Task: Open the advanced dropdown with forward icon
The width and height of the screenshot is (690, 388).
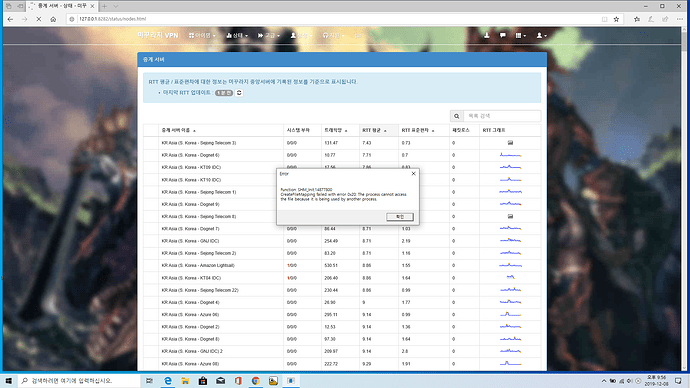Action: pyautogui.click(x=268, y=35)
